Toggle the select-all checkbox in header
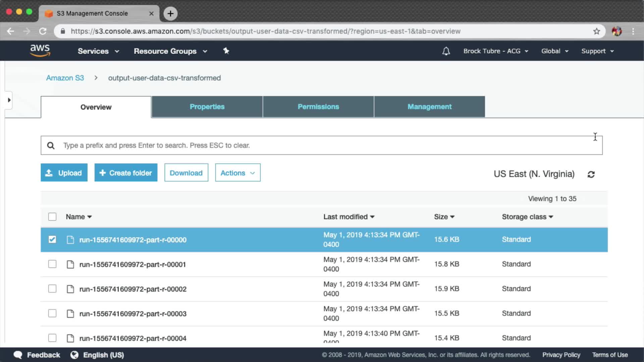The width and height of the screenshot is (644, 362). pos(52,217)
